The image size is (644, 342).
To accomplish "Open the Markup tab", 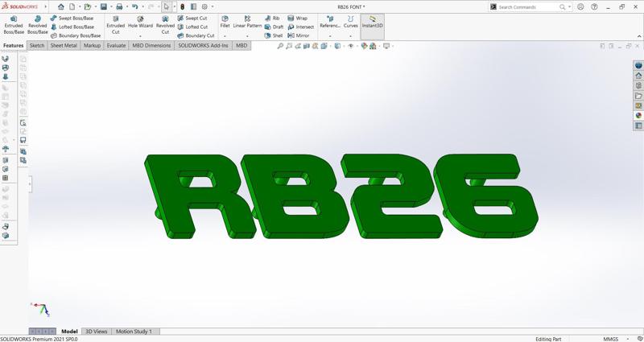I will [x=92, y=46].
